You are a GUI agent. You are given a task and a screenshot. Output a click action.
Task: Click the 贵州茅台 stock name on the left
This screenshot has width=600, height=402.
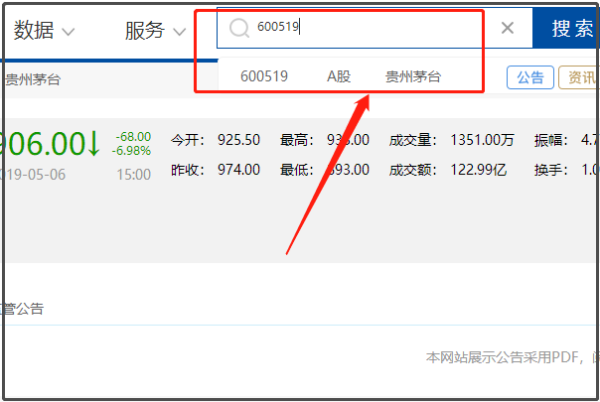pyautogui.click(x=33, y=80)
